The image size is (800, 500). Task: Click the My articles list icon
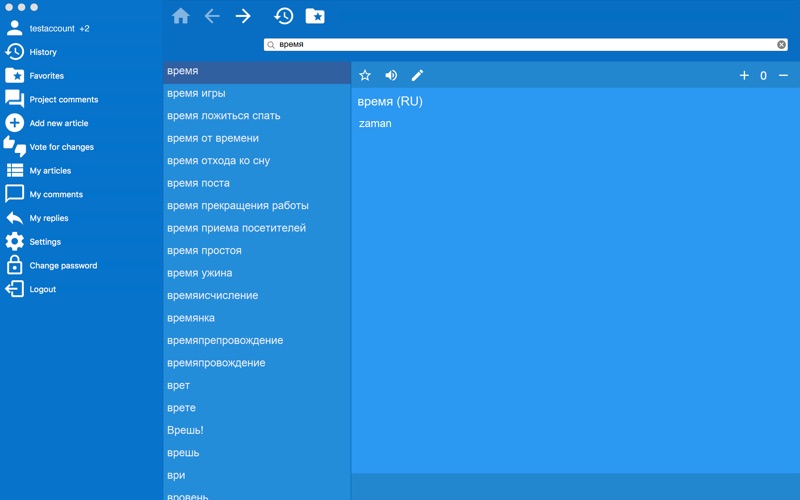(x=14, y=170)
